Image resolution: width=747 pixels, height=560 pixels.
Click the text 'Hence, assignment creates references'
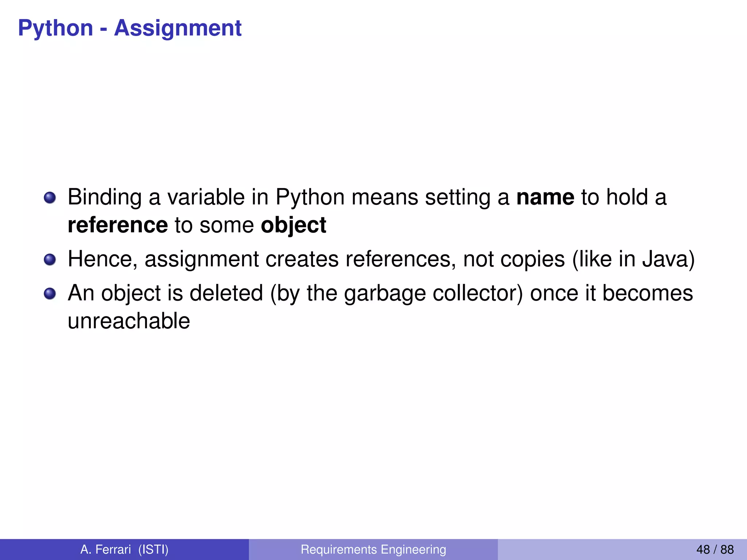click(x=262, y=260)
